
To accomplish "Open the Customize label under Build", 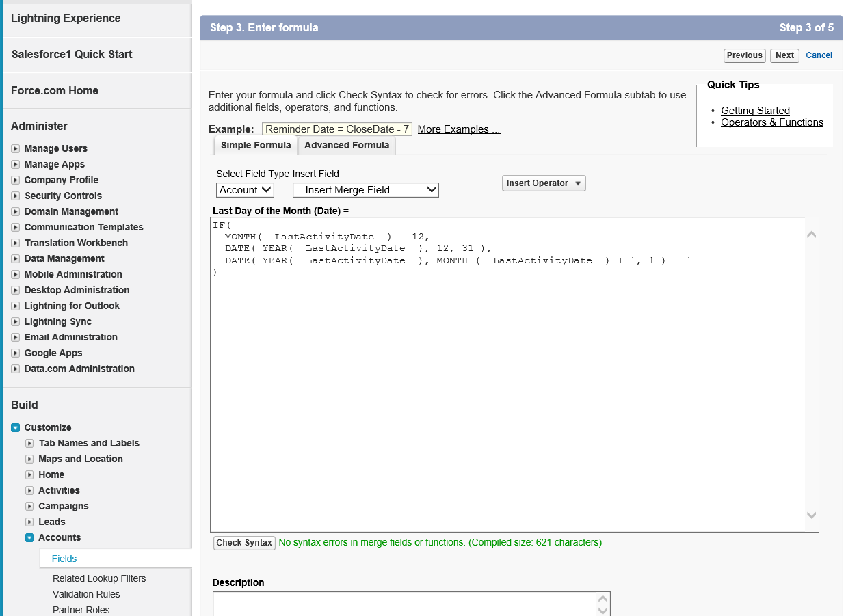I will point(48,427).
